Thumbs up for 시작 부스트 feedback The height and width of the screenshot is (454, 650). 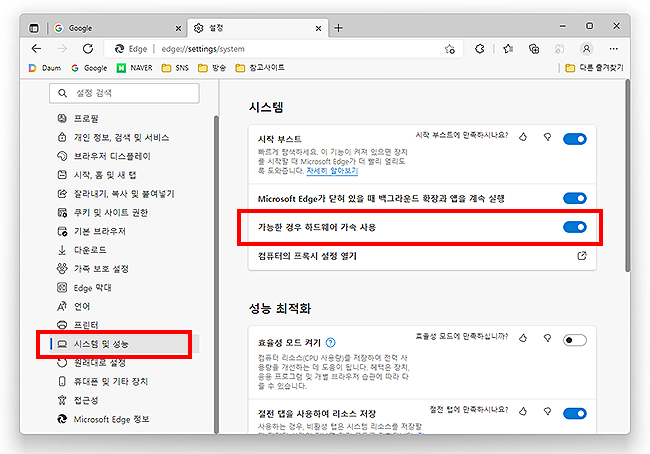point(523,136)
